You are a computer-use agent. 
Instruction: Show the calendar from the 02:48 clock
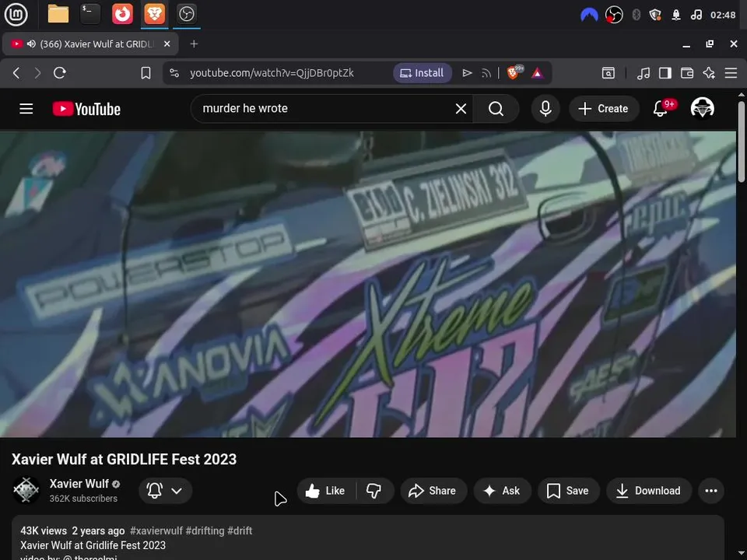(x=723, y=15)
